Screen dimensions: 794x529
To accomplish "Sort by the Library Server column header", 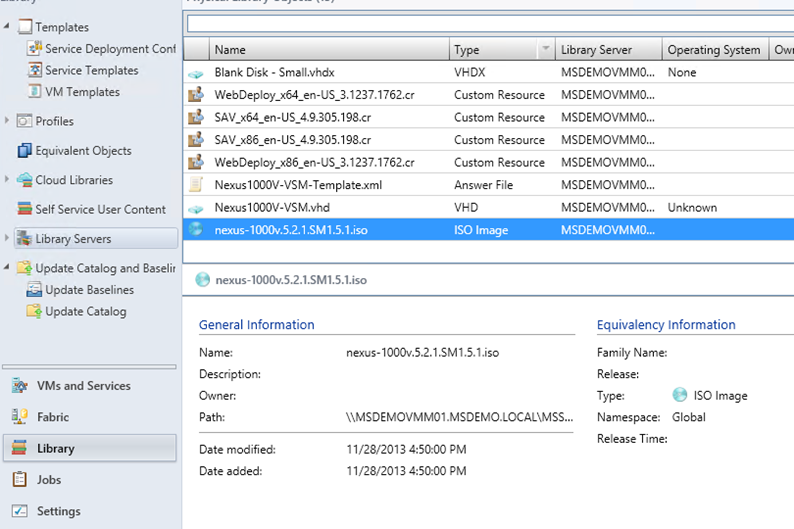I will (x=609, y=49).
